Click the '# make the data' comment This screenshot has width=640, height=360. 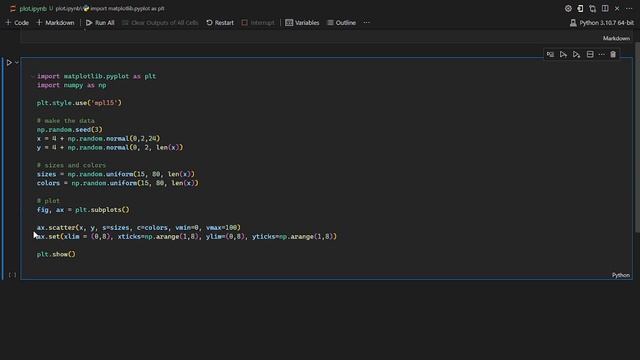(65, 120)
